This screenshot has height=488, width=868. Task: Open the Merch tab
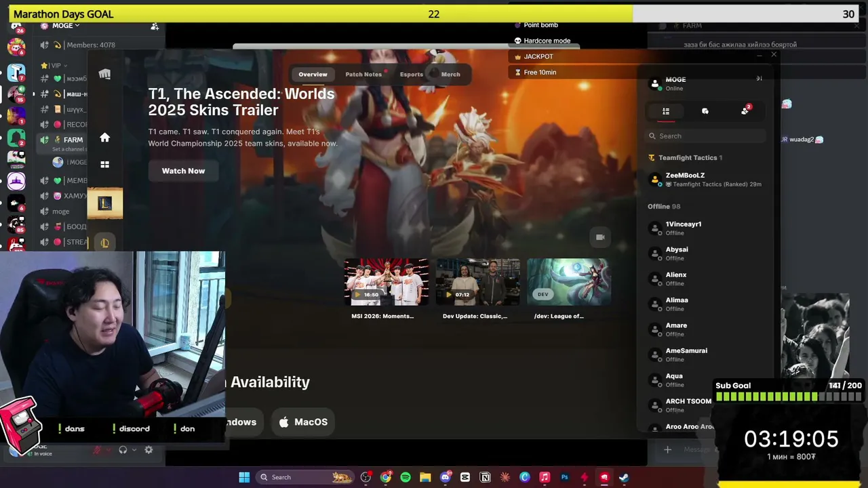(x=450, y=75)
